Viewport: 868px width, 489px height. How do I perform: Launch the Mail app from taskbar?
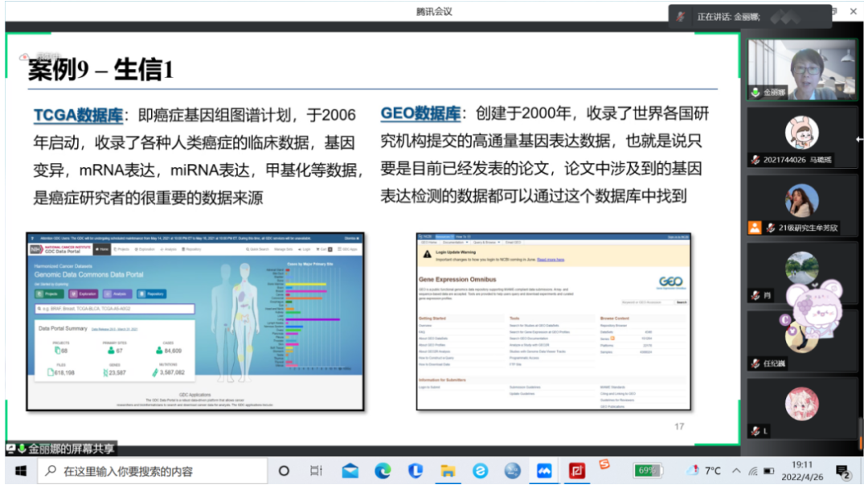click(x=350, y=471)
